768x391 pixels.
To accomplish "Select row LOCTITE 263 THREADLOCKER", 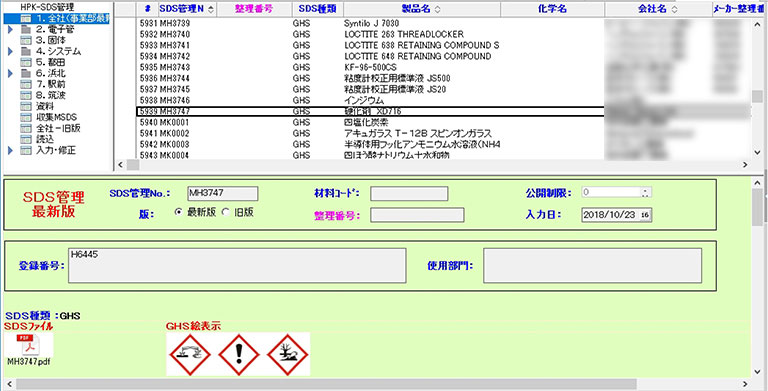I will pos(370,34).
